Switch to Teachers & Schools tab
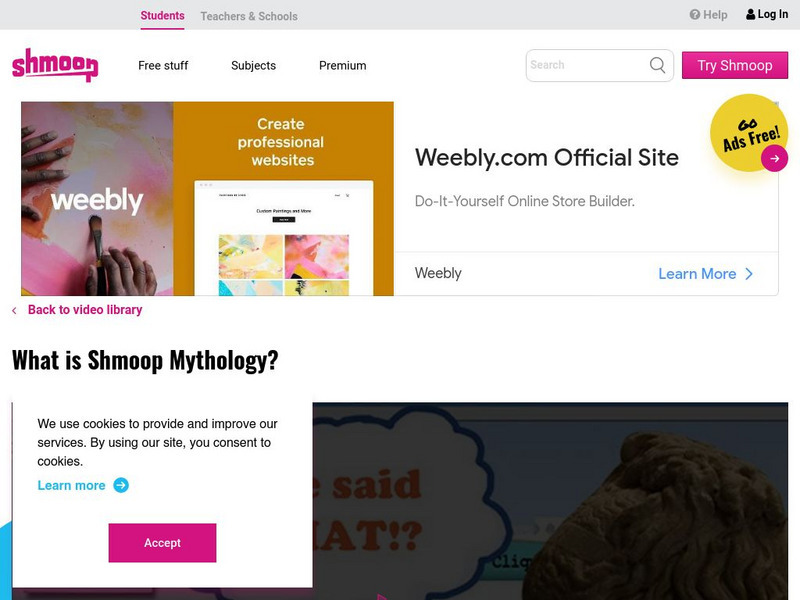 (x=249, y=16)
